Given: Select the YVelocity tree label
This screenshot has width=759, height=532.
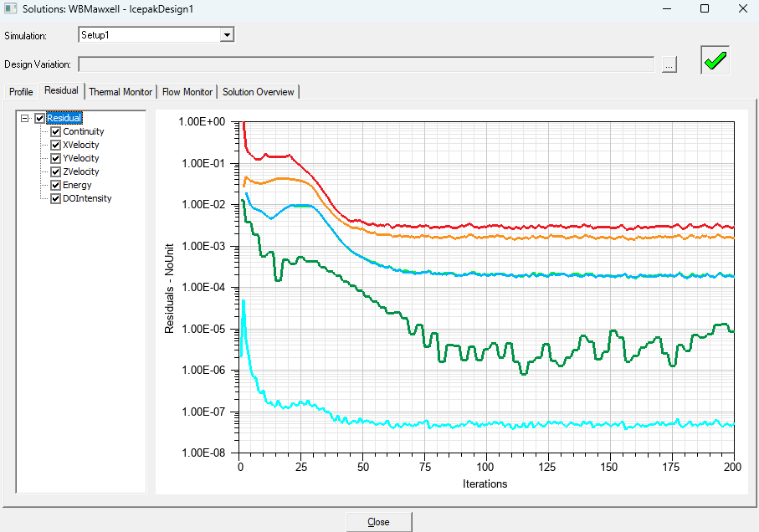Looking at the screenshot, I should [81, 158].
